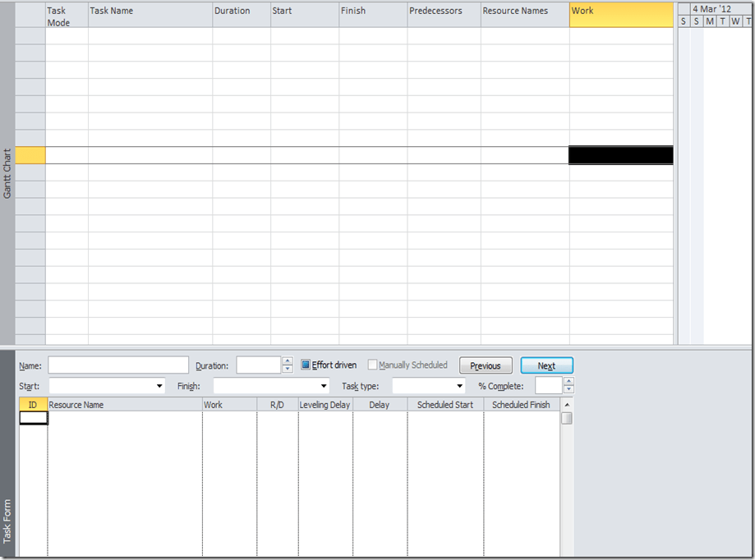Click the Leveling Delay column header
The image size is (755, 560).
(x=325, y=405)
